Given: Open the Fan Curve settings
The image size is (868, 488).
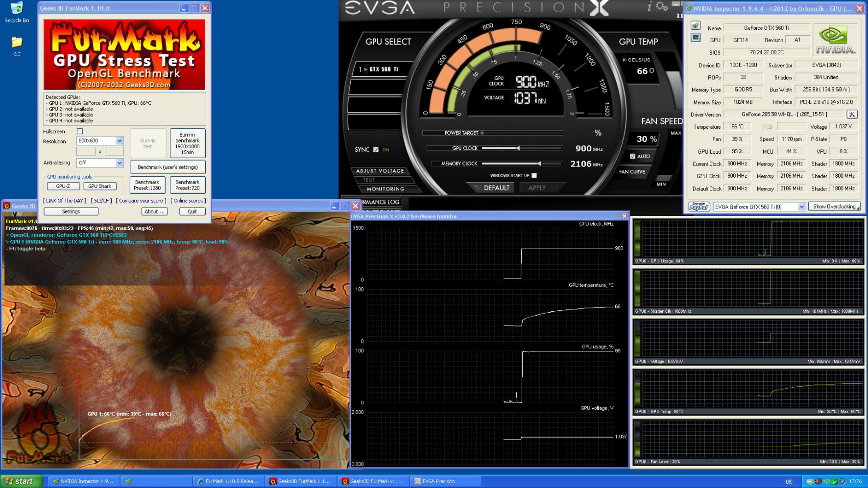Looking at the screenshot, I should coord(632,172).
